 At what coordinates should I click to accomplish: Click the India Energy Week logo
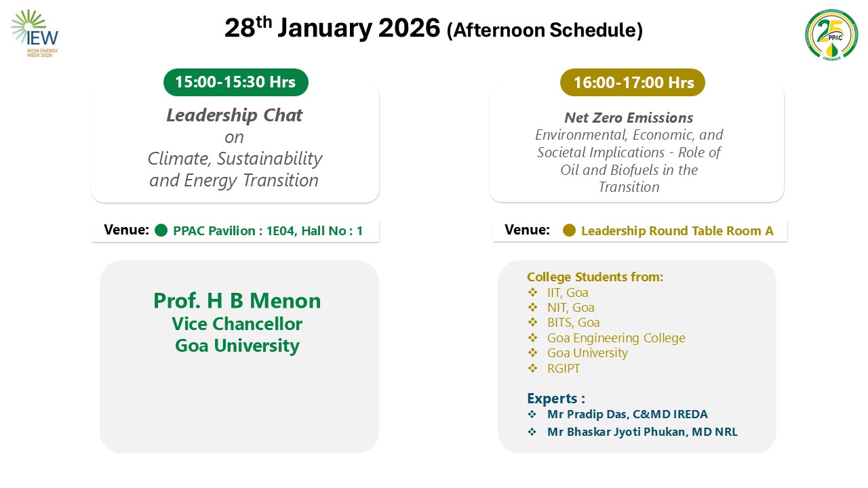(x=35, y=33)
